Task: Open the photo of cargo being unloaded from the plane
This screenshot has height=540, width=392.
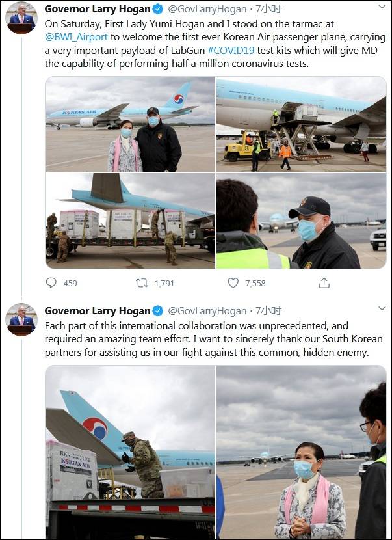Action: coord(301,124)
